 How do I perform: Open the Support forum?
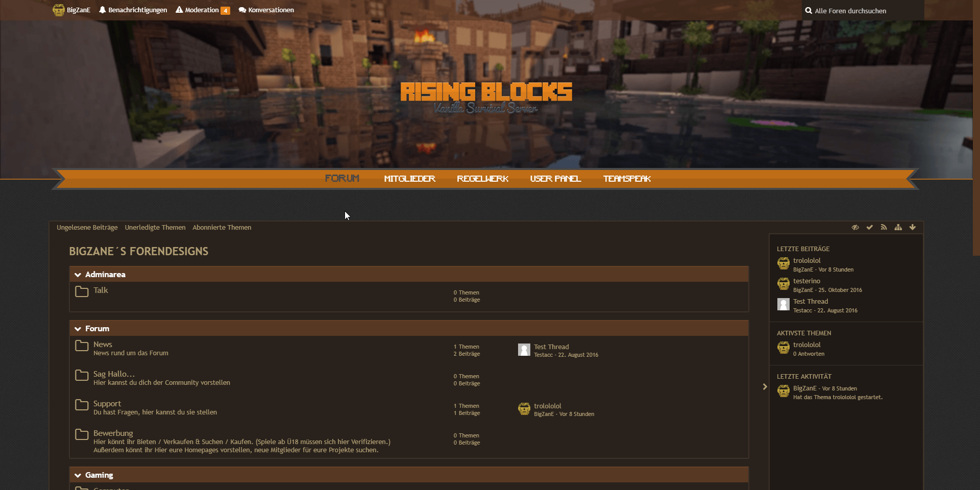(x=107, y=404)
